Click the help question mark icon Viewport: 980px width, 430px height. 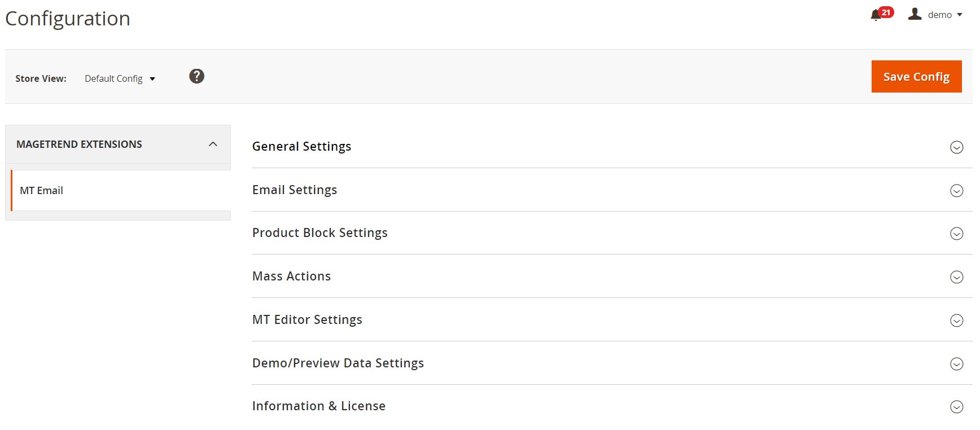(196, 76)
